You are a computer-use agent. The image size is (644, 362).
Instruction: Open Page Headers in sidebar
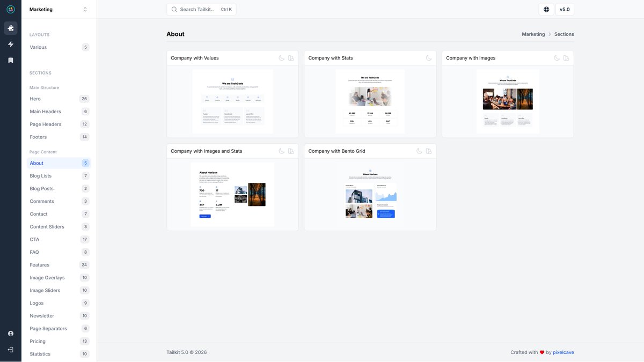pyautogui.click(x=59, y=124)
